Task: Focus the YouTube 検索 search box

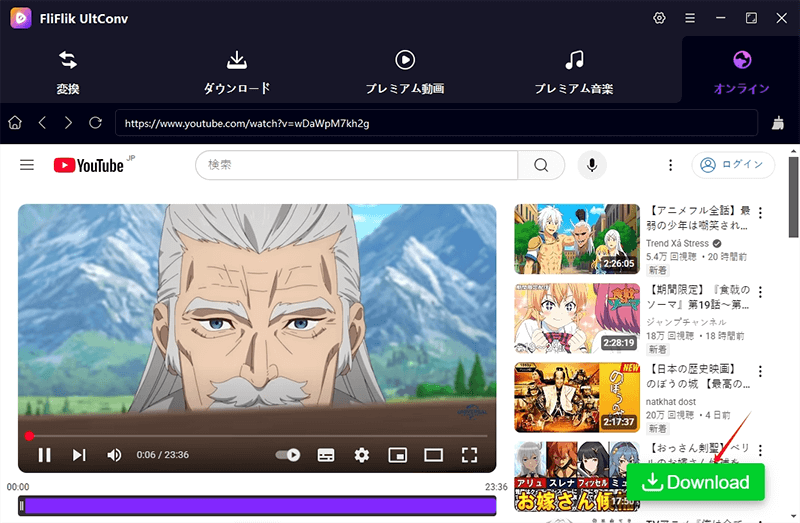Action: point(357,165)
